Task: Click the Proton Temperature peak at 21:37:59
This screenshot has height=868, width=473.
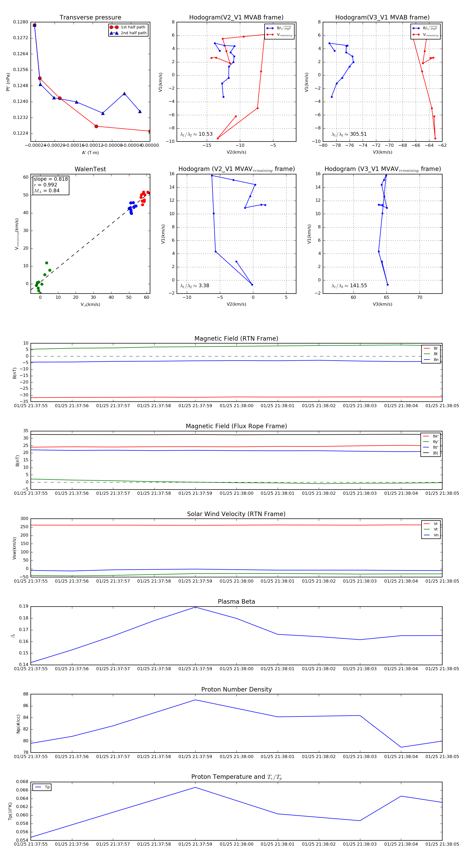Action: (x=195, y=788)
